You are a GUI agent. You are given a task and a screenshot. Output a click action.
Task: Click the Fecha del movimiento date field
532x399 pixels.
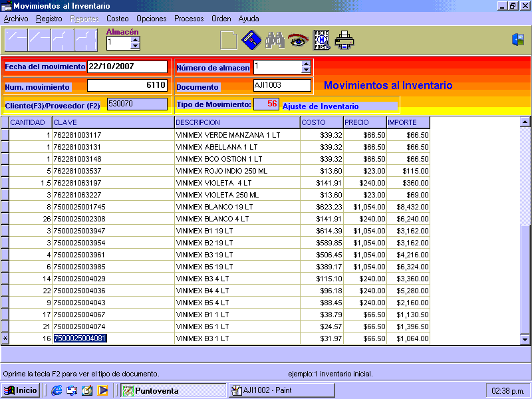(x=127, y=66)
